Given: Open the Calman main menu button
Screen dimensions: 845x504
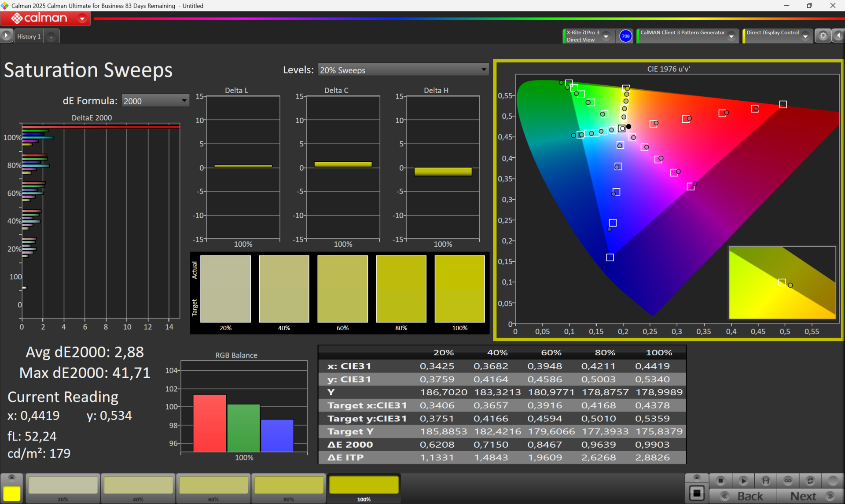Looking at the screenshot, I should (x=46, y=18).
